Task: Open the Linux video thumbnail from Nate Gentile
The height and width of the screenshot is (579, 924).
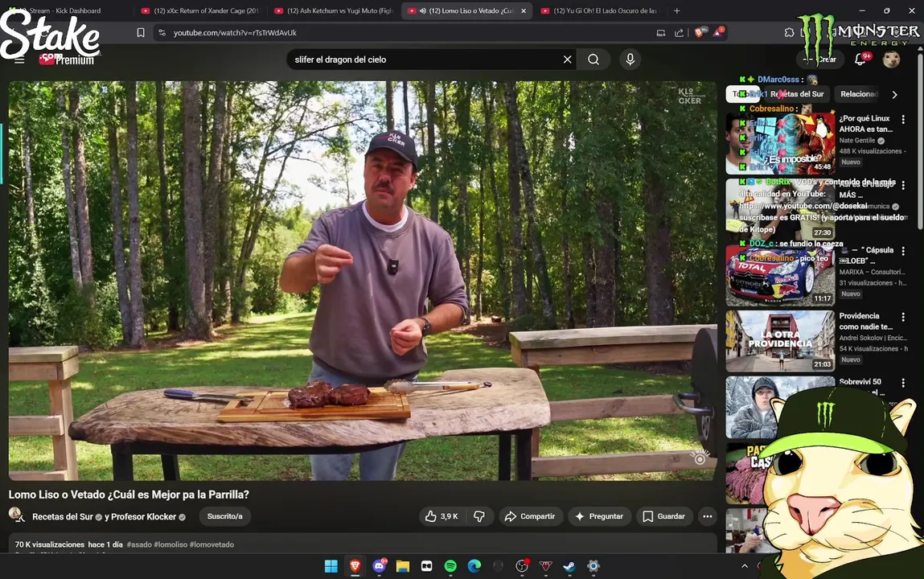Action: coord(780,143)
